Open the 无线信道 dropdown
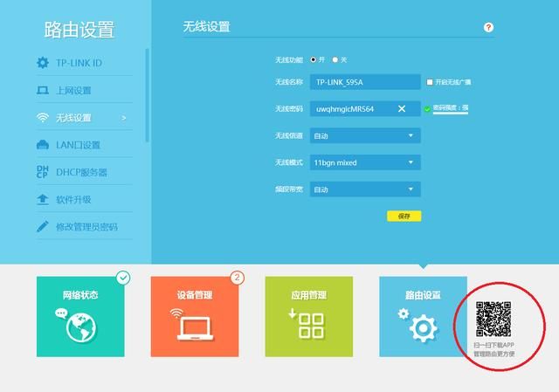 (365, 136)
